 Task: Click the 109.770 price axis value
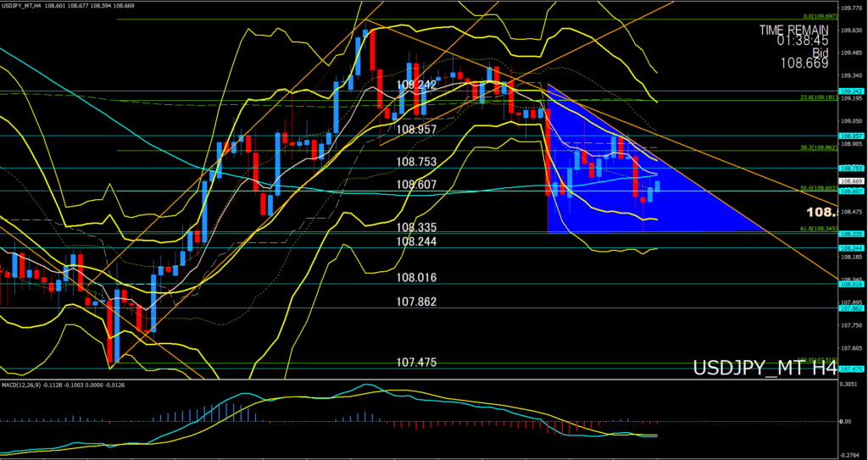(x=851, y=8)
